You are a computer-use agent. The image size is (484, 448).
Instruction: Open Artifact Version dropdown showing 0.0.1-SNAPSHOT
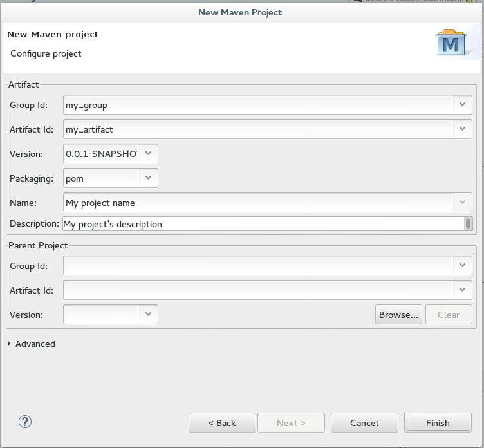148,153
